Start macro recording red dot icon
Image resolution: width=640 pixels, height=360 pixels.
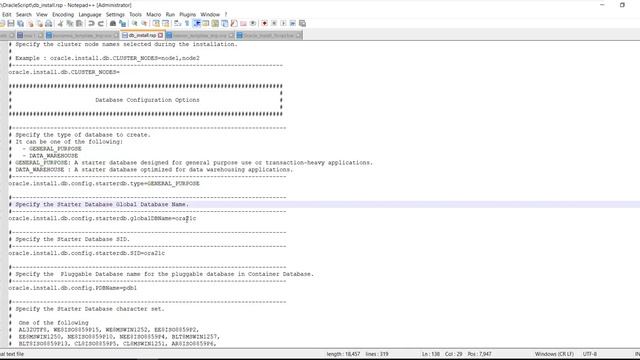coord(264,23)
